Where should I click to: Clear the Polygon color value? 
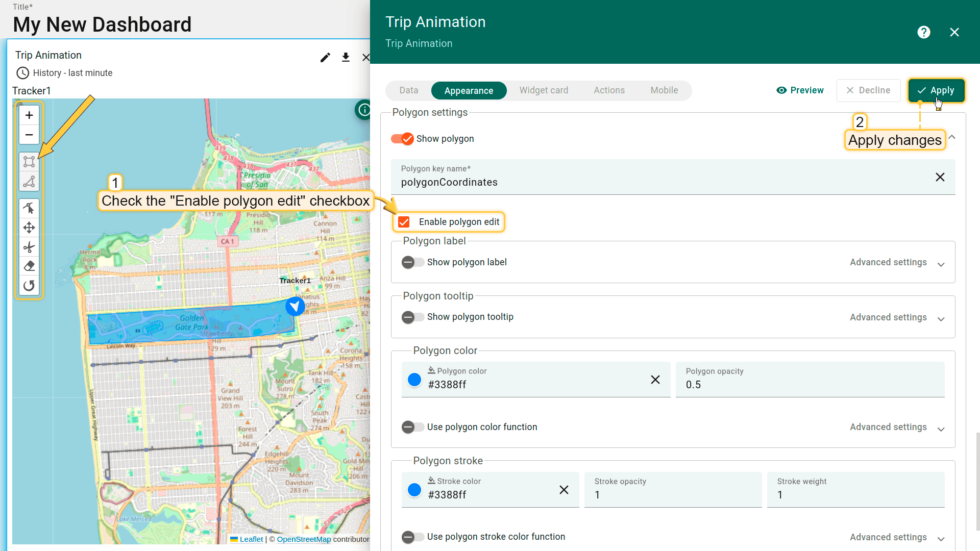pyautogui.click(x=655, y=380)
